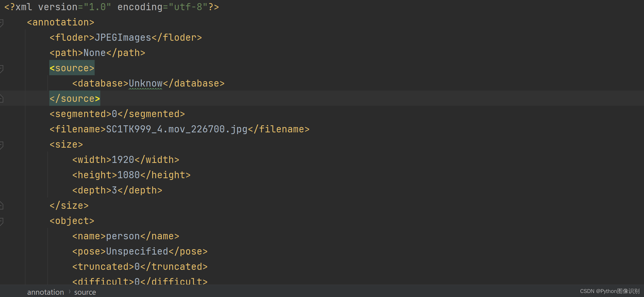Click the size opening tag
This screenshot has width=644, height=297.
(x=66, y=145)
